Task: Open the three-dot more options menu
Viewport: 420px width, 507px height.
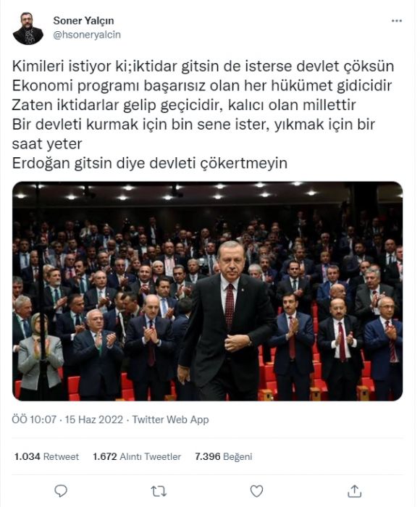Action: click(397, 21)
